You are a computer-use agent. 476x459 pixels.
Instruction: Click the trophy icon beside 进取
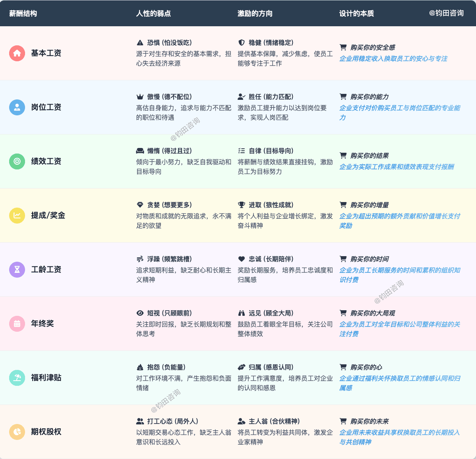click(x=241, y=205)
